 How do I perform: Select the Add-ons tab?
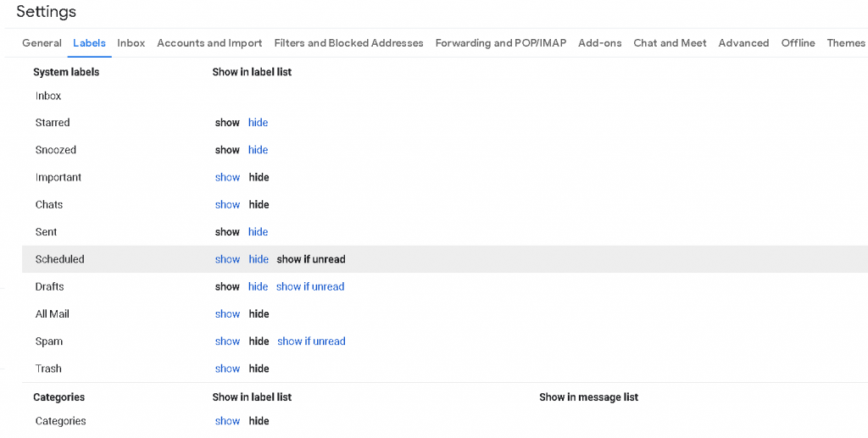click(x=599, y=43)
